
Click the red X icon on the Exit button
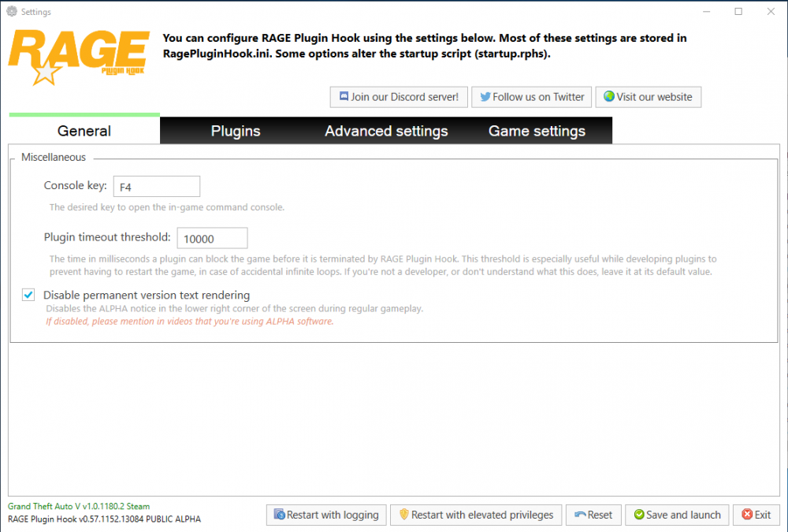(747, 515)
